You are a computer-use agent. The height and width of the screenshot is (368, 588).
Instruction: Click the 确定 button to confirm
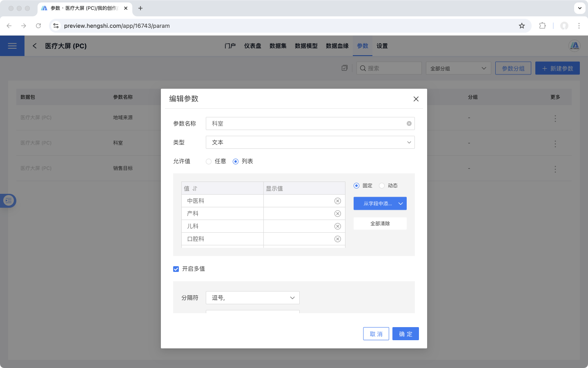pos(405,334)
